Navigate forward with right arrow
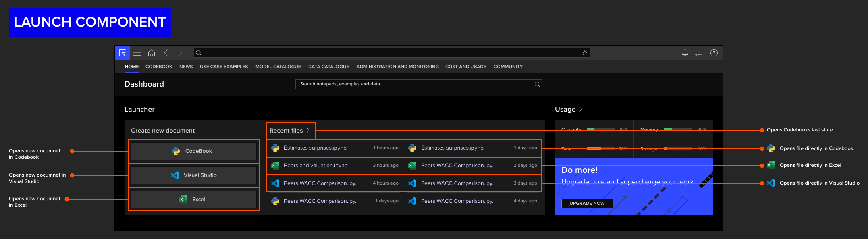This screenshot has width=868, height=239. click(x=181, y=53)
